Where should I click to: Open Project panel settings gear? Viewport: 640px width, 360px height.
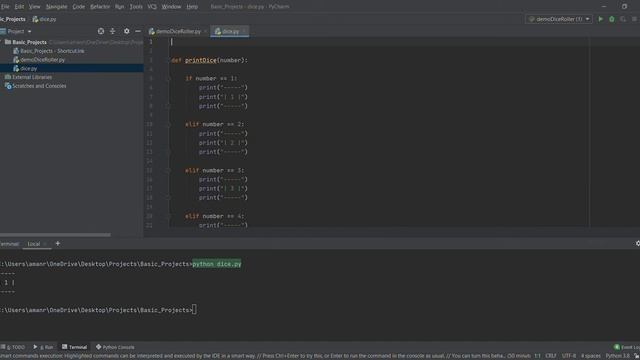pyautogui.click(x=127, y=31)
